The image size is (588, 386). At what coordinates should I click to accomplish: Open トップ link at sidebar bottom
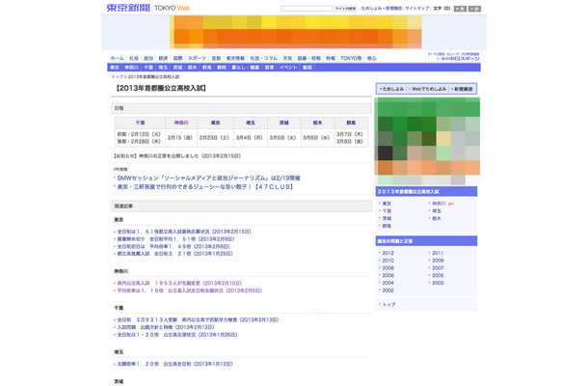pyautogui.click(x=388, y=305)
